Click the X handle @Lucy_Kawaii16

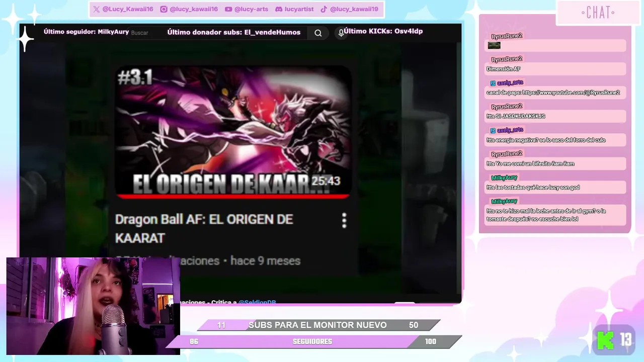(x=128, y=9)
